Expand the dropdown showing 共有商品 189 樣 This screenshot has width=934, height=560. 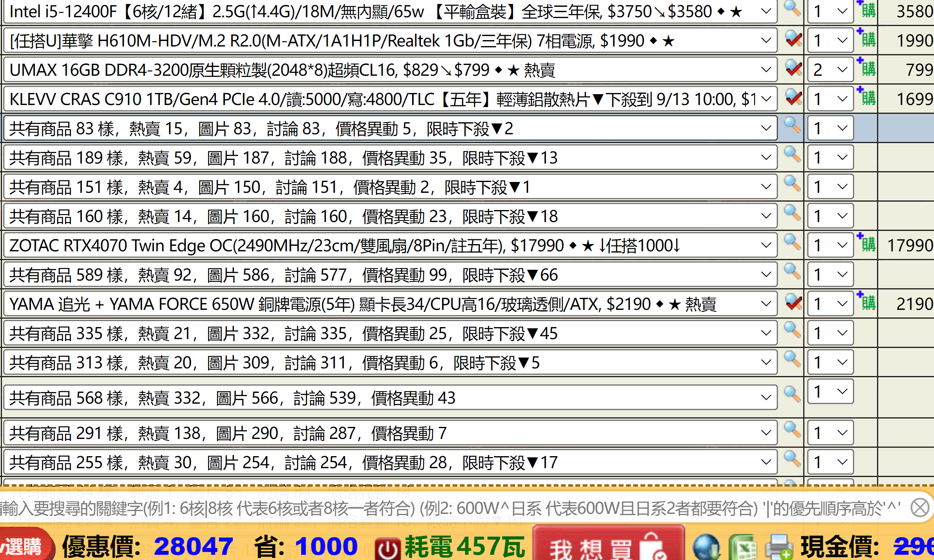[x=390, y=158]
